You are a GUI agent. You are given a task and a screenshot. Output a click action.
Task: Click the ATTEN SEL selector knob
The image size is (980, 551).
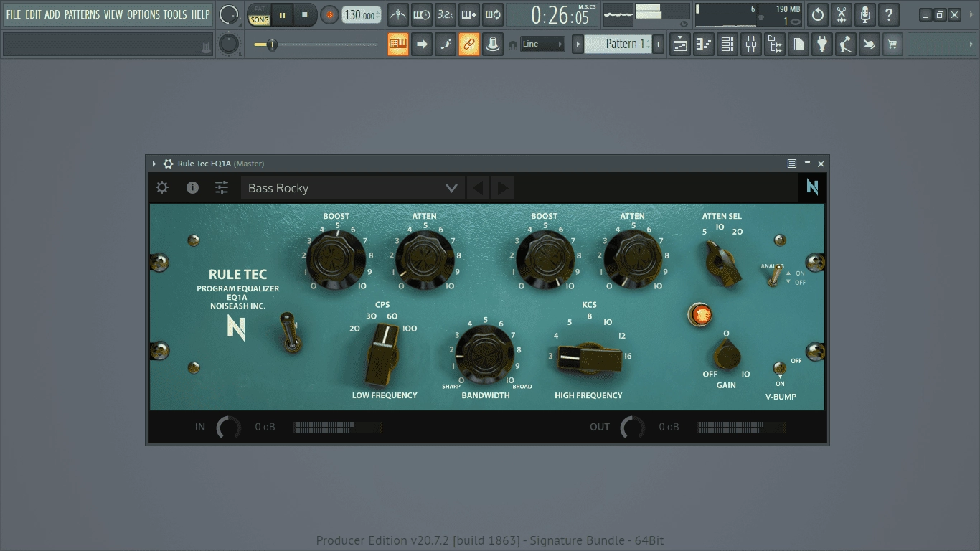(x=722, y=263)
